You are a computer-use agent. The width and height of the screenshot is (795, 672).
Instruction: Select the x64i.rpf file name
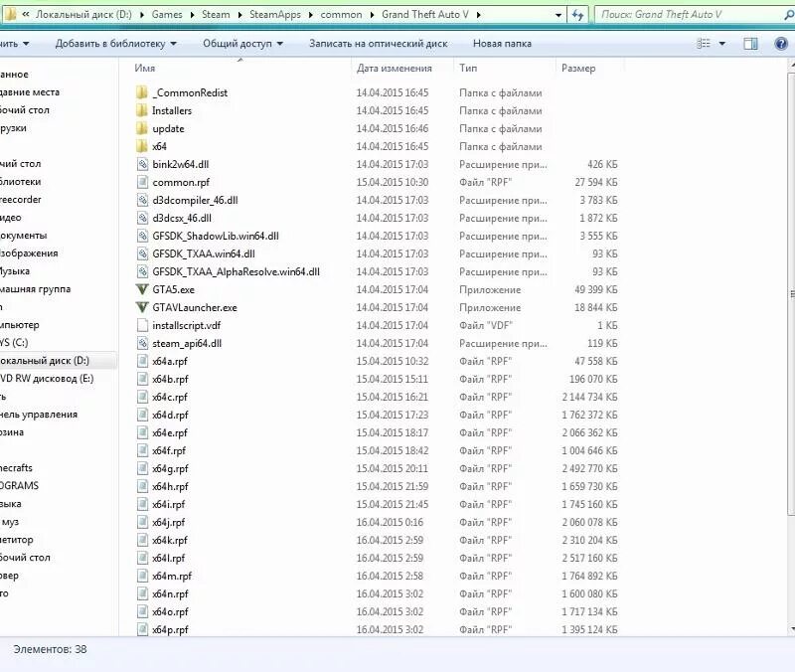coord(169,504)
